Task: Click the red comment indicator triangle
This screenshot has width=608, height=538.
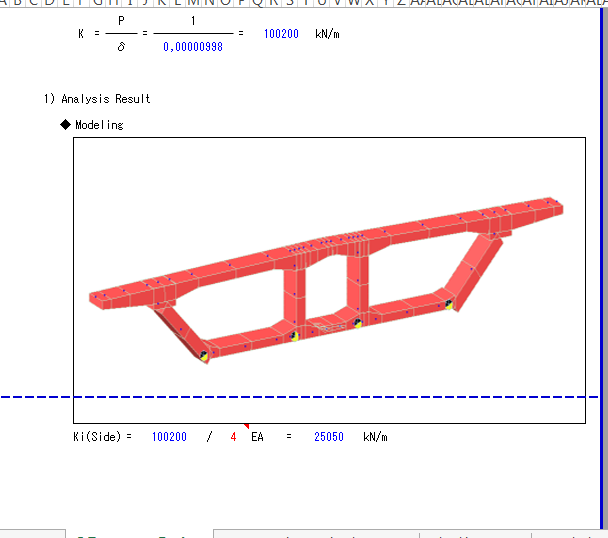Action: point(246,426)
